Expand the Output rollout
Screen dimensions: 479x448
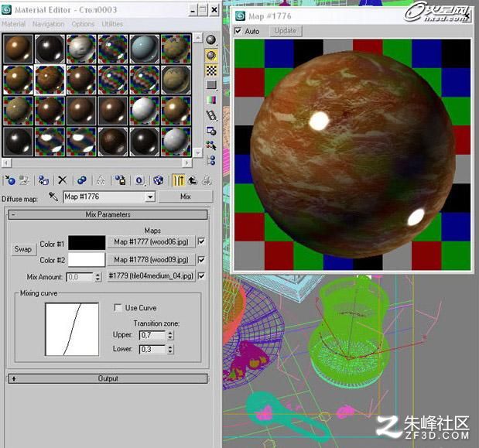coord(108,378)
